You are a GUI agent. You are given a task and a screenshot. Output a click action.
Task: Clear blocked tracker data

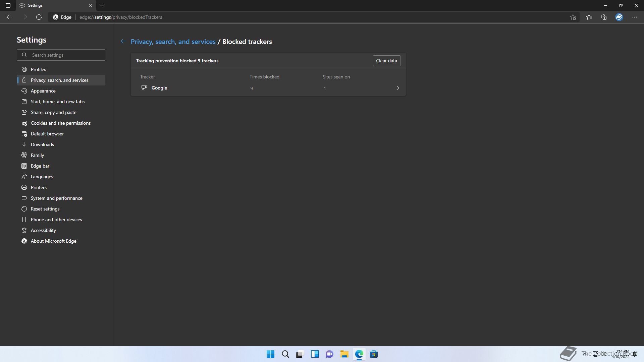pos(386,61)
